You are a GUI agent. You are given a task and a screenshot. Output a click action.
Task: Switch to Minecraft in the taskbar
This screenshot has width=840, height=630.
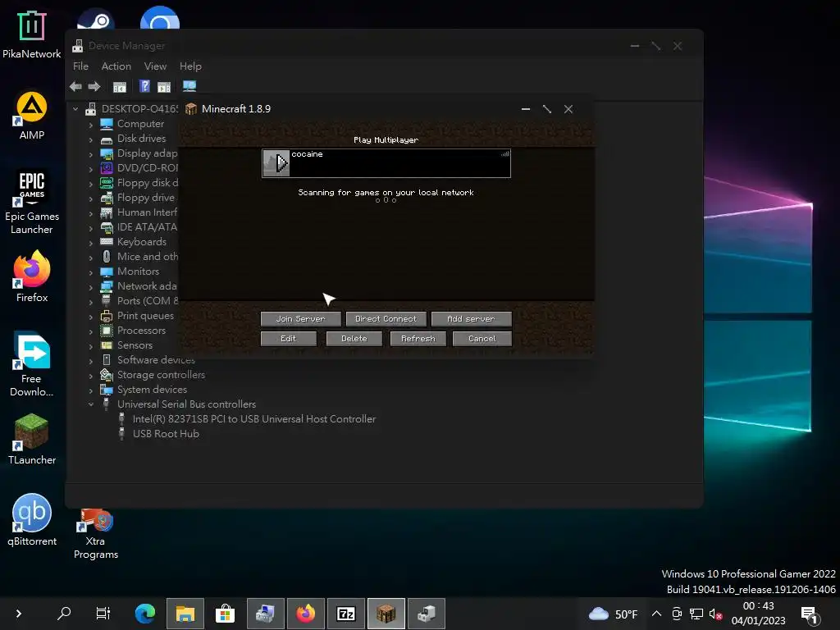(386, 614)
